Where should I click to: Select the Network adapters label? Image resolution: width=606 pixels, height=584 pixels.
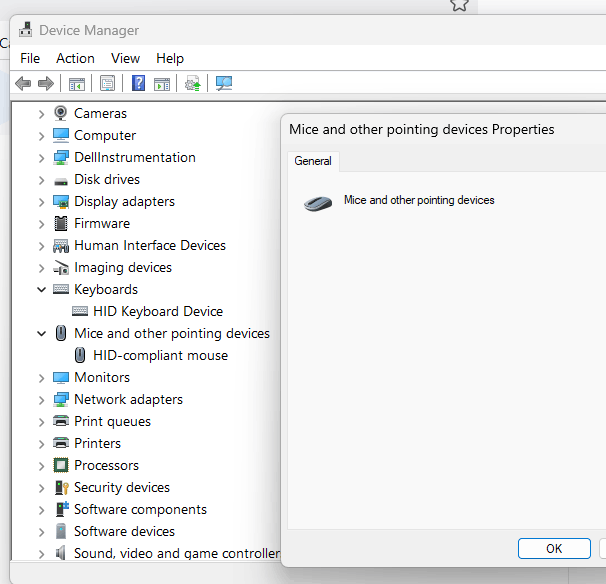(x=128, y=399)
